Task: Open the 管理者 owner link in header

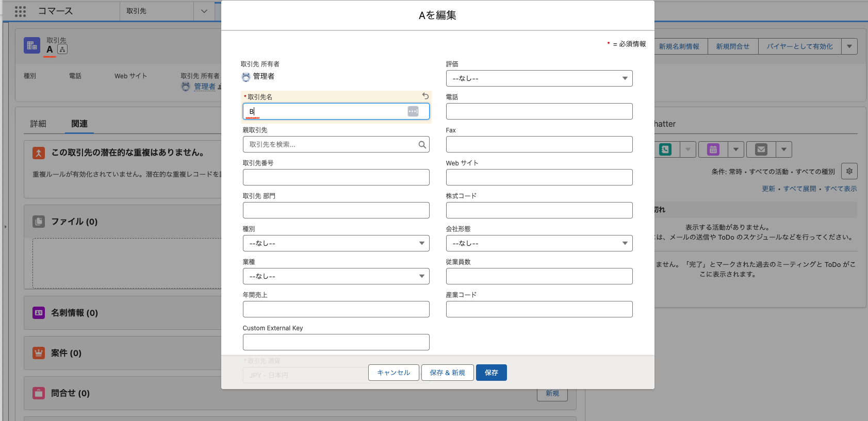Action: tap(205, 87)
